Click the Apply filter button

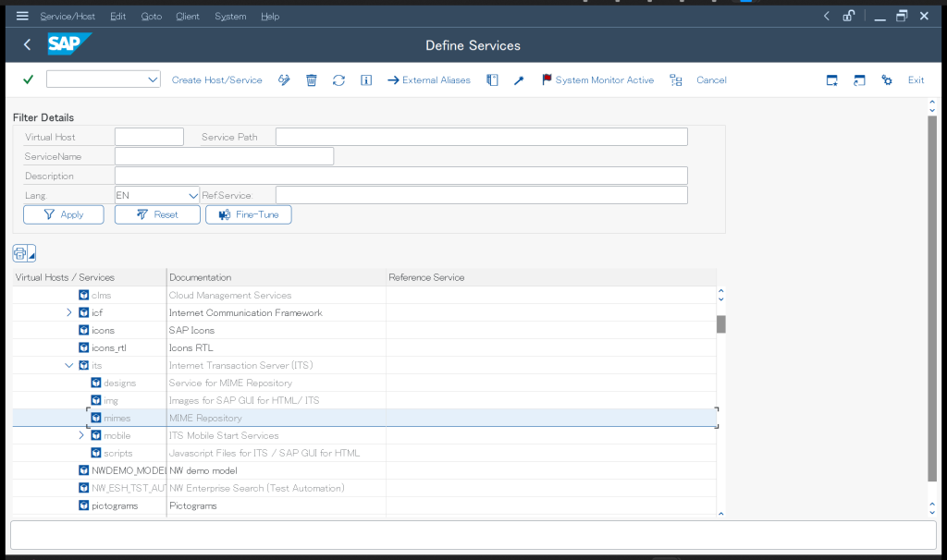tap(63, 214)
